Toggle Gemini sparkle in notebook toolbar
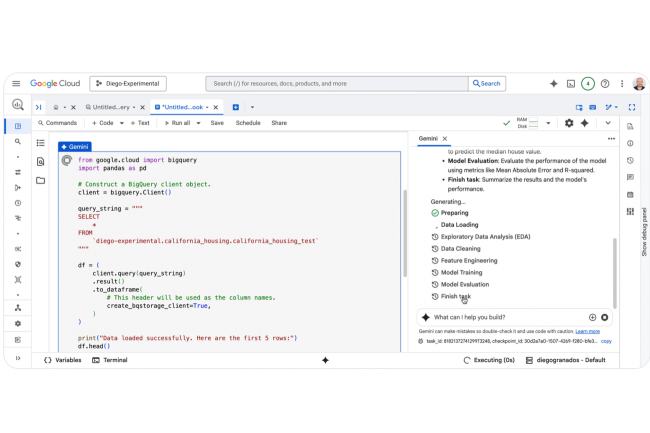Viewport: 650px width, 433px height. click(x=585, y=123)
